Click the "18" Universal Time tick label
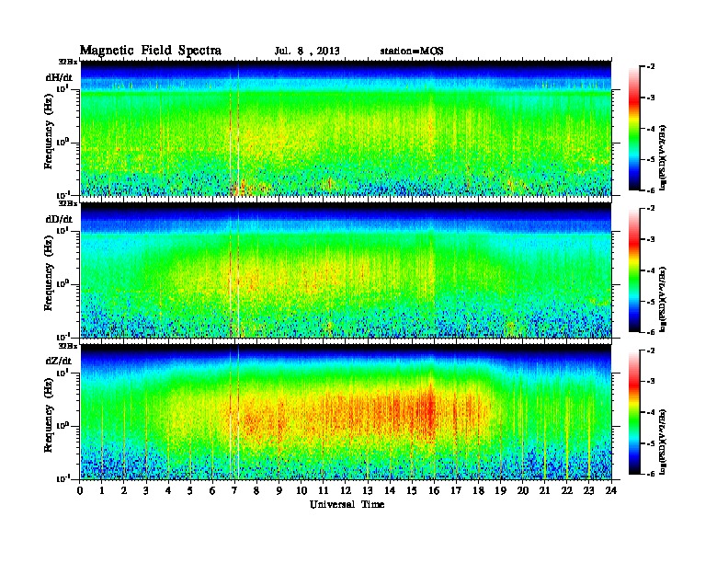 pyautogui.click(x=478, y=491)
